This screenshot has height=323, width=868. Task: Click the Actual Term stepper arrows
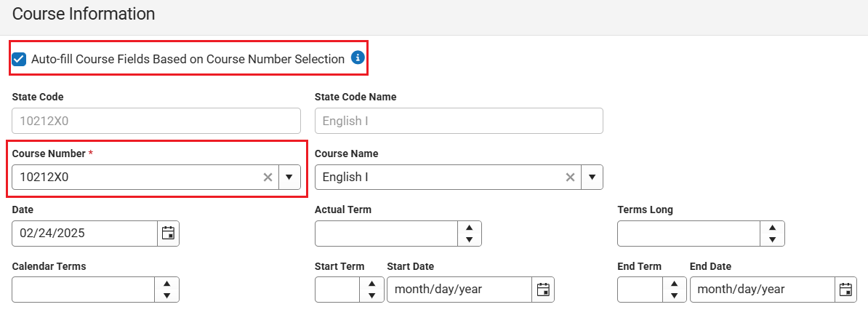click(x=469, y=233)
